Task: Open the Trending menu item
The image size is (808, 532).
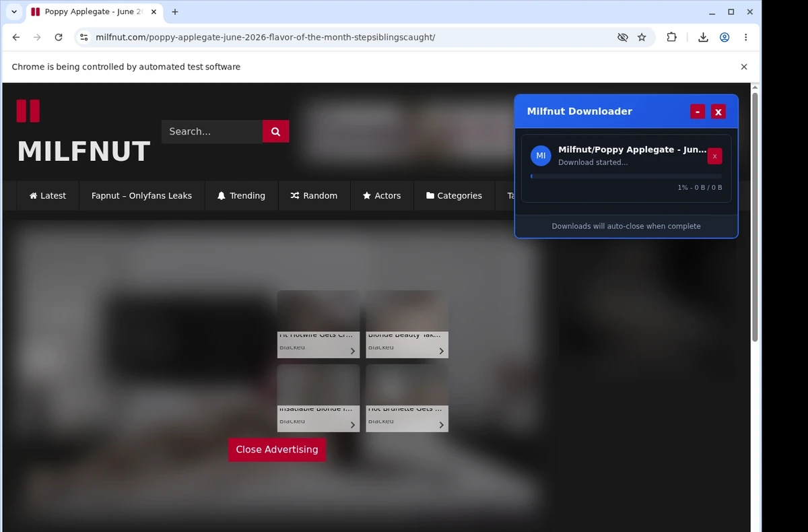Action: pos(241,195)
